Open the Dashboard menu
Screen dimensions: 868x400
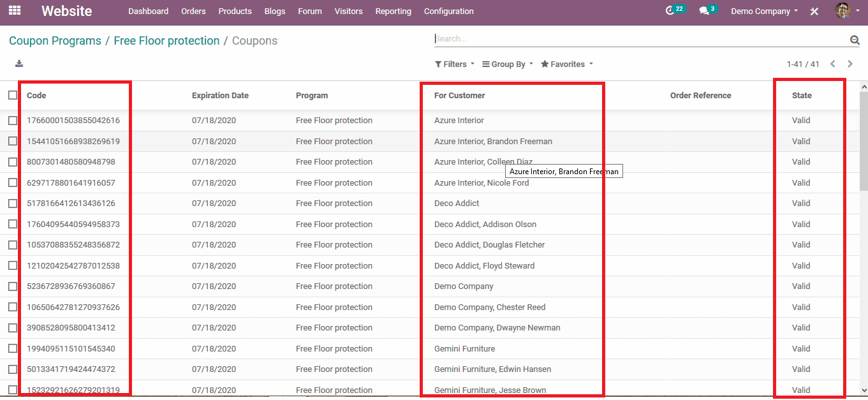tap(148, 11)
